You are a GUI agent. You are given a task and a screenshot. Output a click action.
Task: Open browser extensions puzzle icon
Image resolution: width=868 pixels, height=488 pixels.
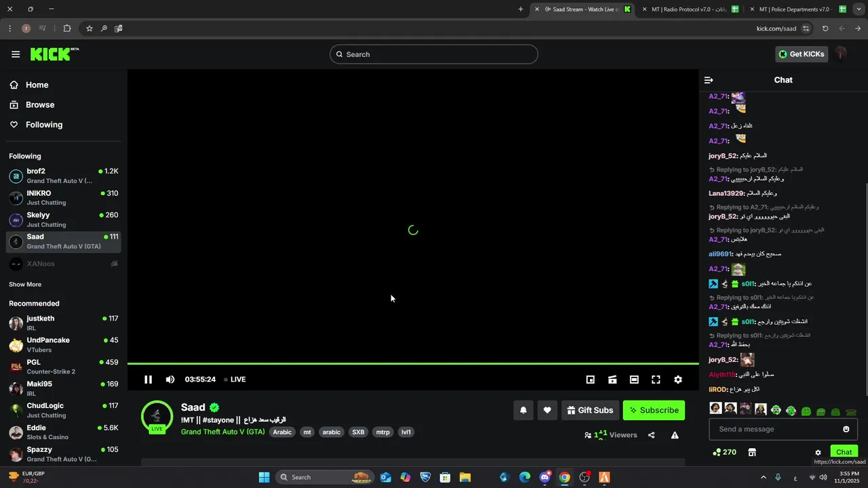click(67, 28)
